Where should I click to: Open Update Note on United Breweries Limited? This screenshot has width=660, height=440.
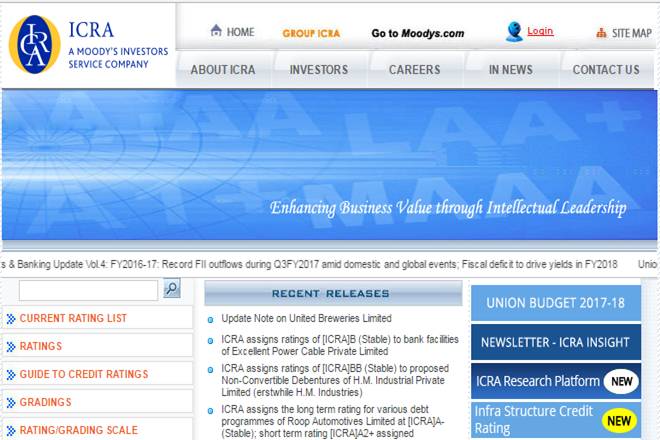point(306,318)
